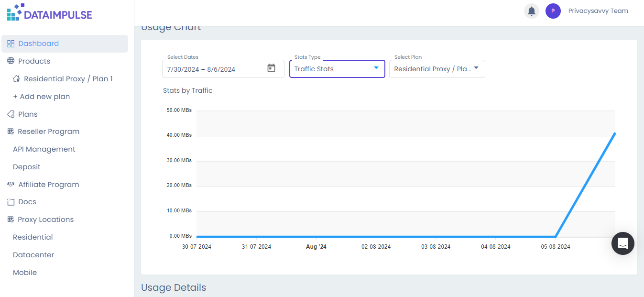Open the date picker calendar icon

coord(271,68)
